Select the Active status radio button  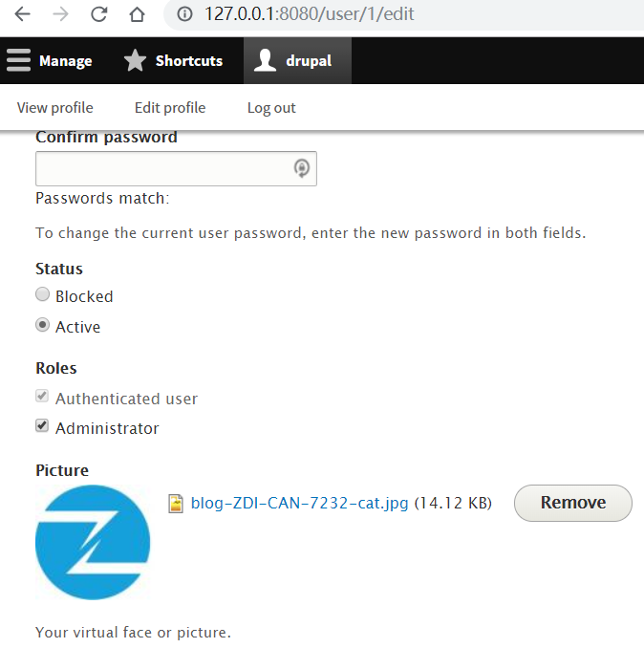42,325
